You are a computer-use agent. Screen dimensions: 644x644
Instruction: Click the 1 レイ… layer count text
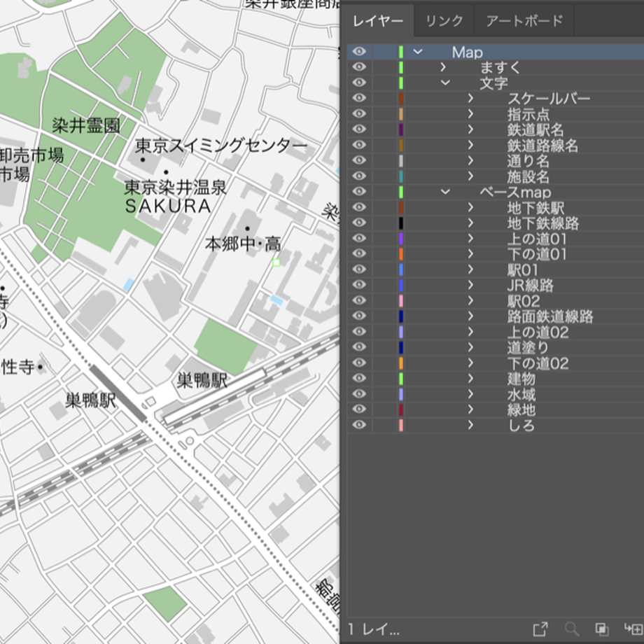pos(373,629)
